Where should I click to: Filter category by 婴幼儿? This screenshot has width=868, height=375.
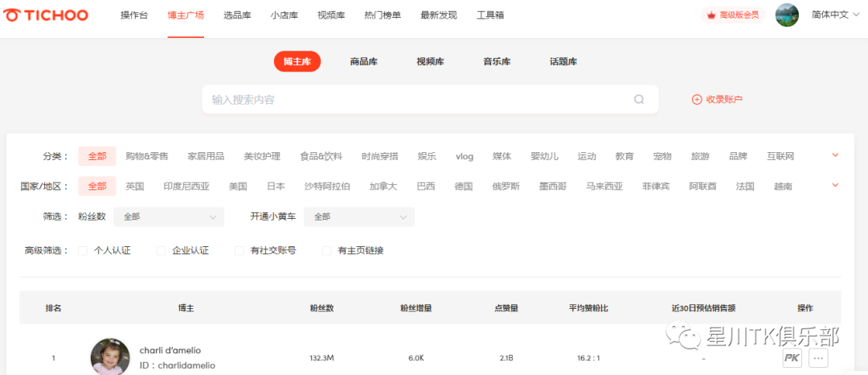pyautogui.click(x=545, y=156)
